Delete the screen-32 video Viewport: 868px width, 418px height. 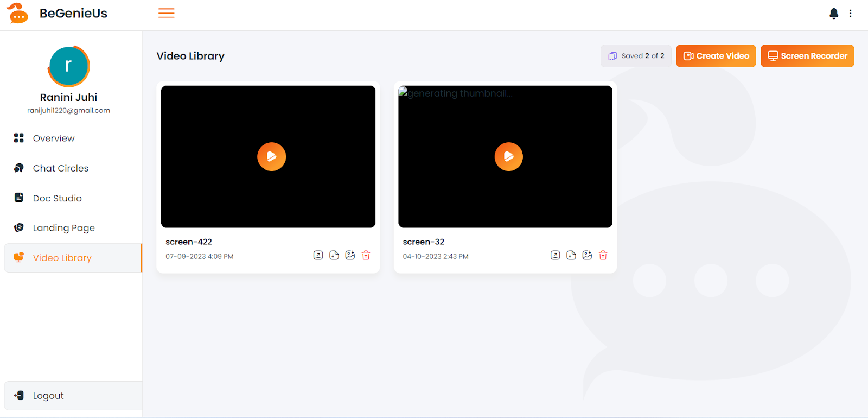[x=603, y=255]
